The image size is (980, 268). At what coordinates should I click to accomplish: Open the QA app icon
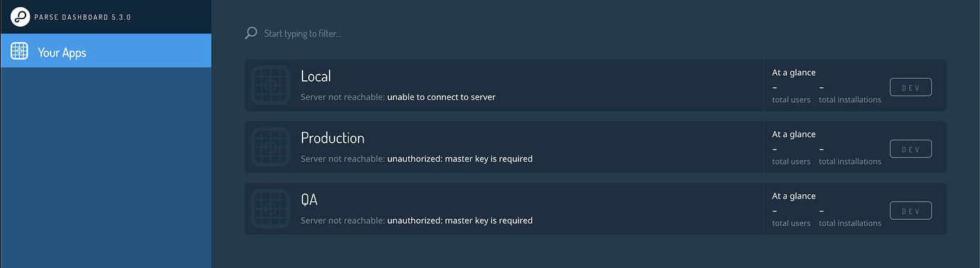[x=271, y=208]
